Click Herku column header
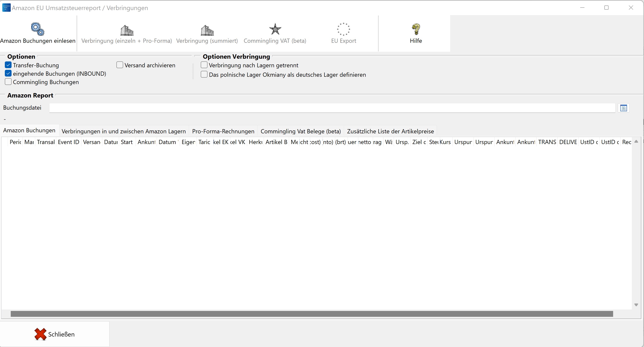This screenshot has width=644, height=347. tap(256, 142)
